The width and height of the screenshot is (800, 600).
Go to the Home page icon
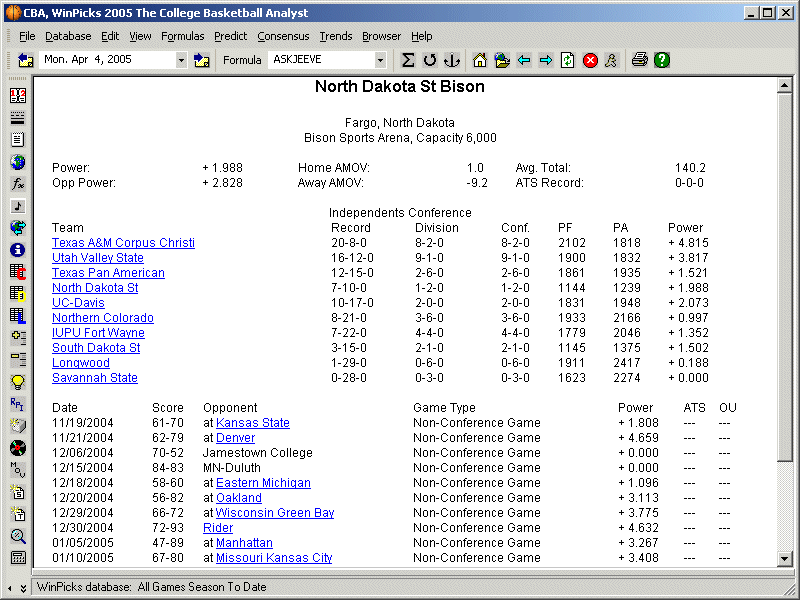[480, 60]
